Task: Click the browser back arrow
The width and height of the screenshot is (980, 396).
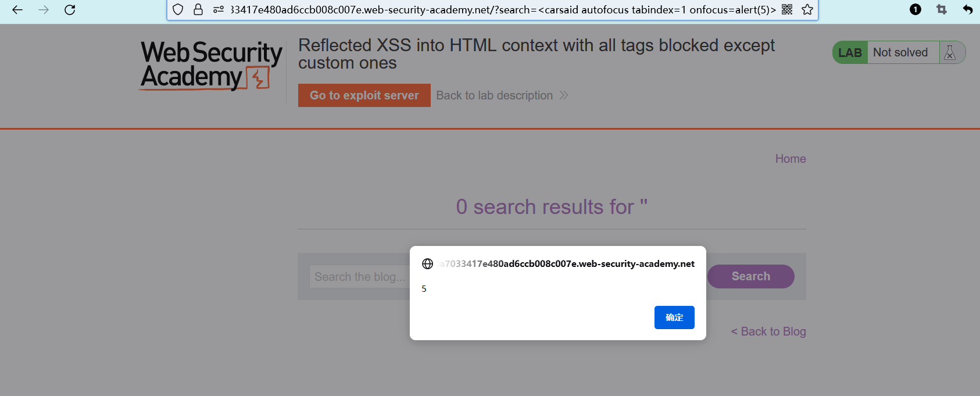Action: (17, 10)
